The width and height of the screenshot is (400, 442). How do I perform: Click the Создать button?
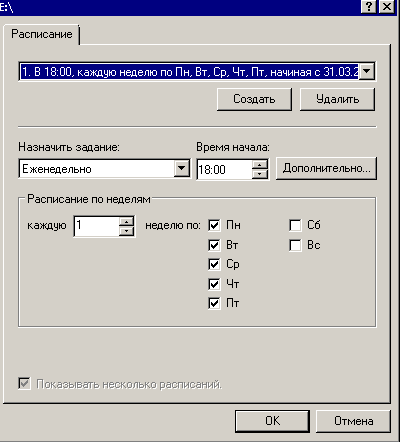pos(254,99)
